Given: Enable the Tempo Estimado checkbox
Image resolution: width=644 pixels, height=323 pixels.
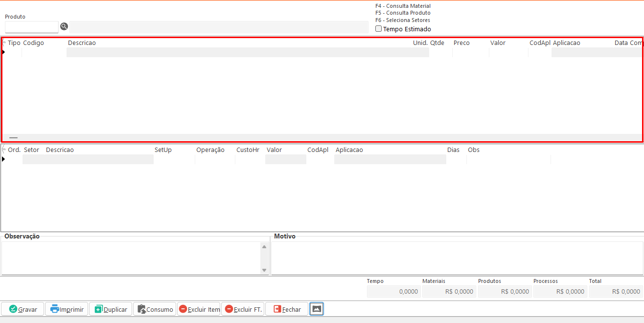Looking at the screenshot, I should tap(378, 29).
